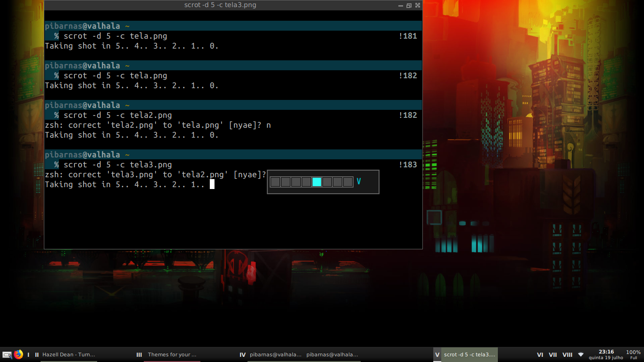
Task: Focus first pibarnas@valhala terminal task
Action: pos(276,355)
